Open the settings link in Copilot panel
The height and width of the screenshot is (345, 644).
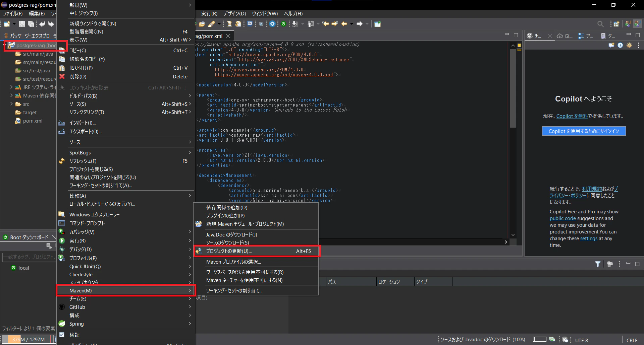pyautogui.click(x=589, y=238)
